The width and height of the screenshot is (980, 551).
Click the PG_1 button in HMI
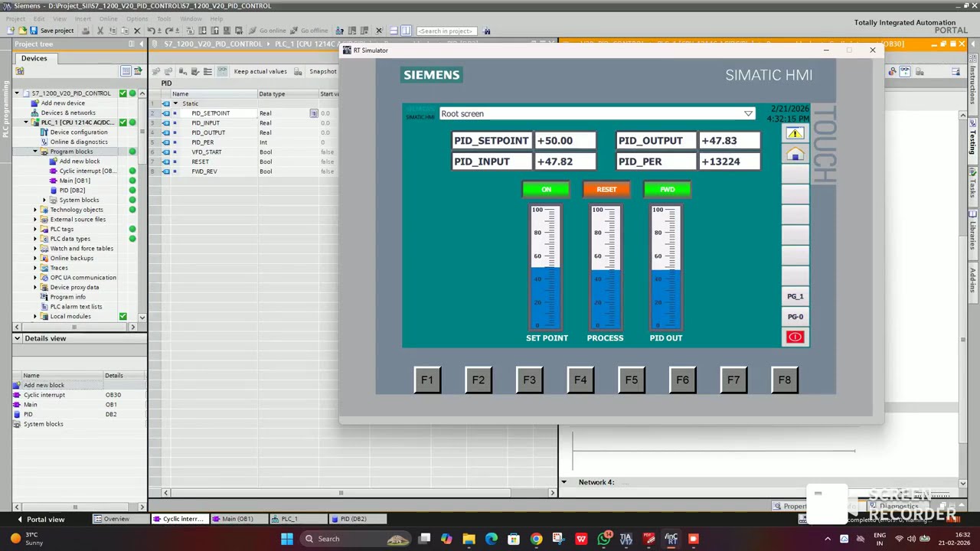[x=795, y=296]
